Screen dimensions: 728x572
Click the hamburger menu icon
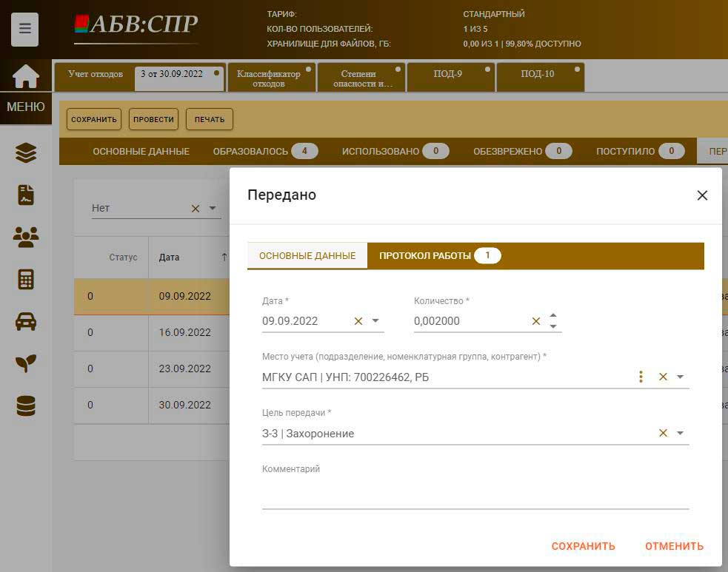(x=25, y=30)
